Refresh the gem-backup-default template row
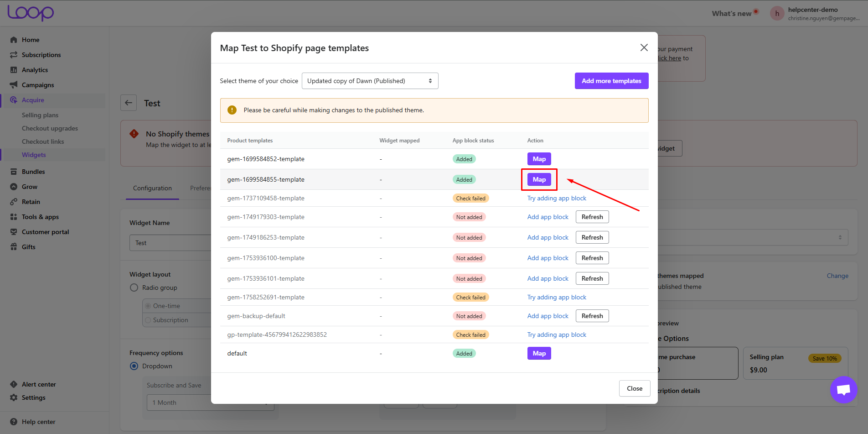The height and width of the screenshot is (434, 868). point(592,316)
